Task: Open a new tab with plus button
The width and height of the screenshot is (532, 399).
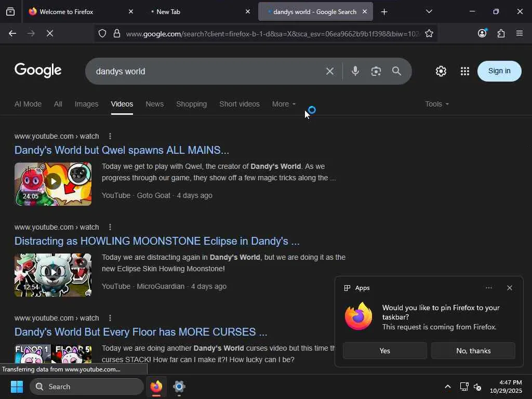Action: (x=384, y=12)
